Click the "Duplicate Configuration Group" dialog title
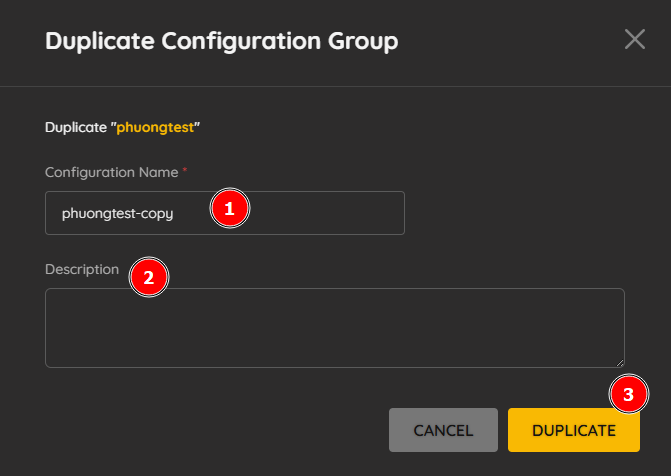 click(222, 42)
